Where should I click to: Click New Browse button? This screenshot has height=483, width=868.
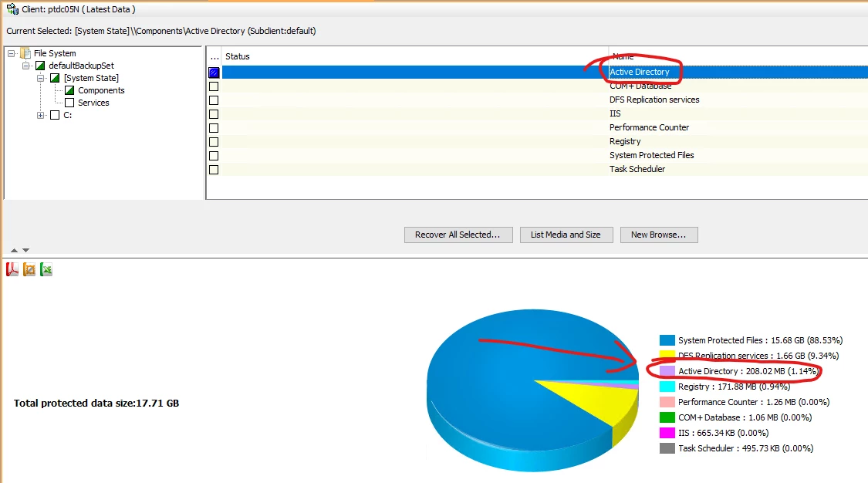click(x=659, y=235)
